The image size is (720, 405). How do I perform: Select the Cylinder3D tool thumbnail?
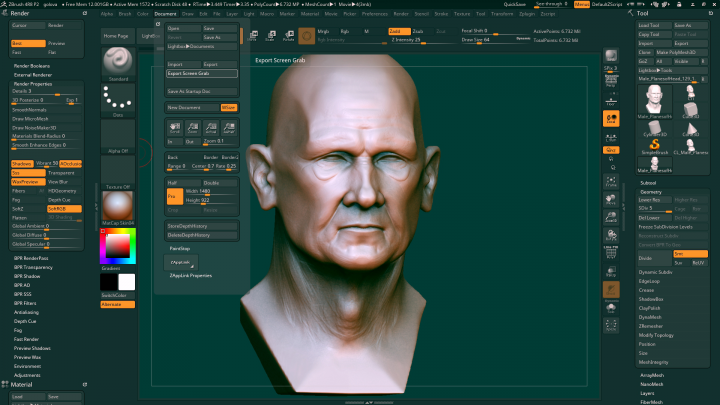click(x=655, y=129)
